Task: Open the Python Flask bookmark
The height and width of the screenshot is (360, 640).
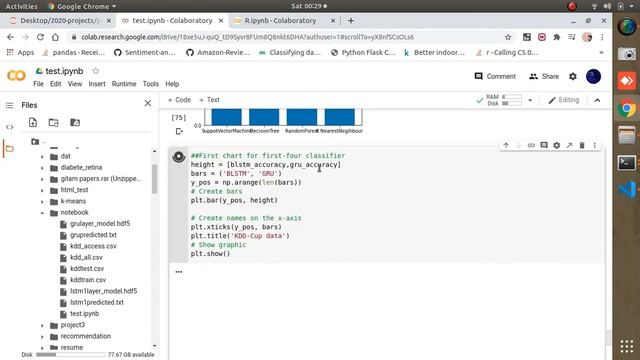Action: coord(363,53)
